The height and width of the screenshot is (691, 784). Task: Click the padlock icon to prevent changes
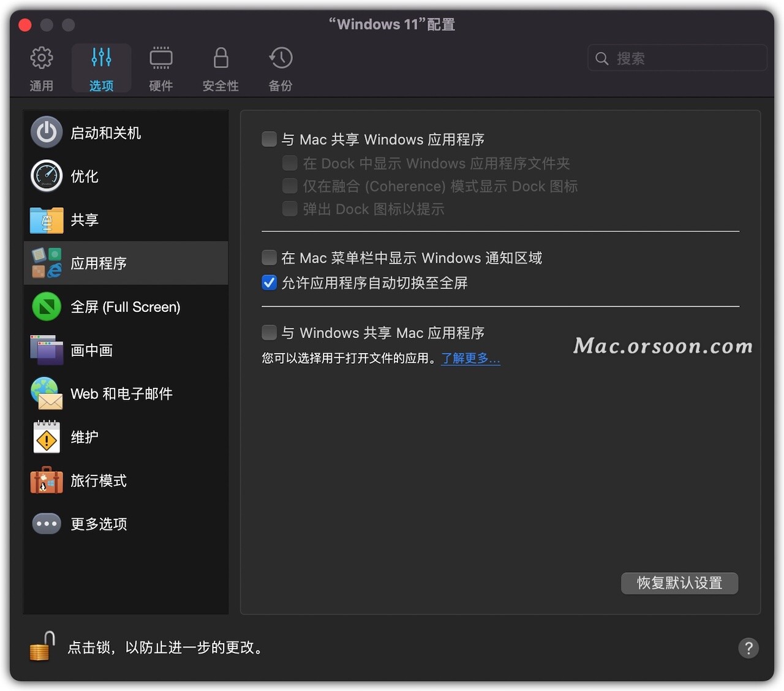coord(42,646)
